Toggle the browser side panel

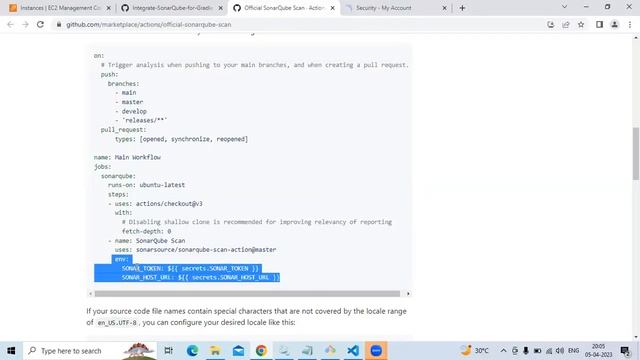click(x=599, y=24)
